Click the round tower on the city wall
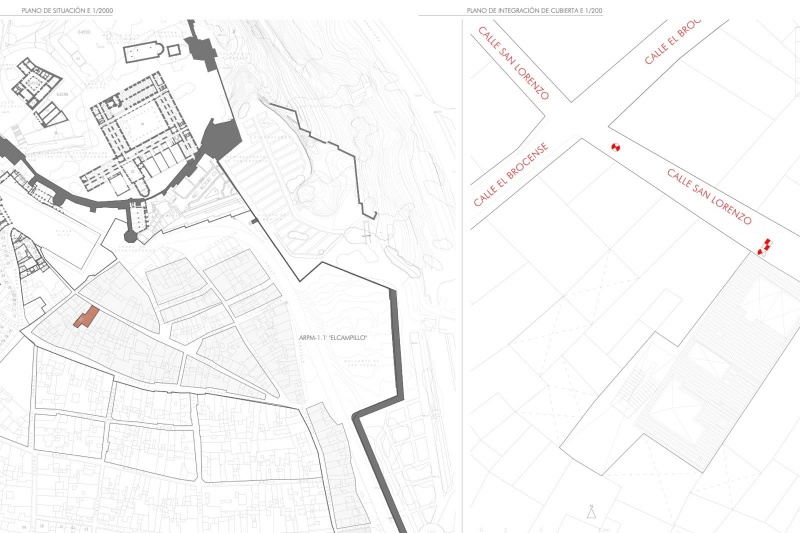The height and width of the screenshot is (533, 800). point(131,235)
